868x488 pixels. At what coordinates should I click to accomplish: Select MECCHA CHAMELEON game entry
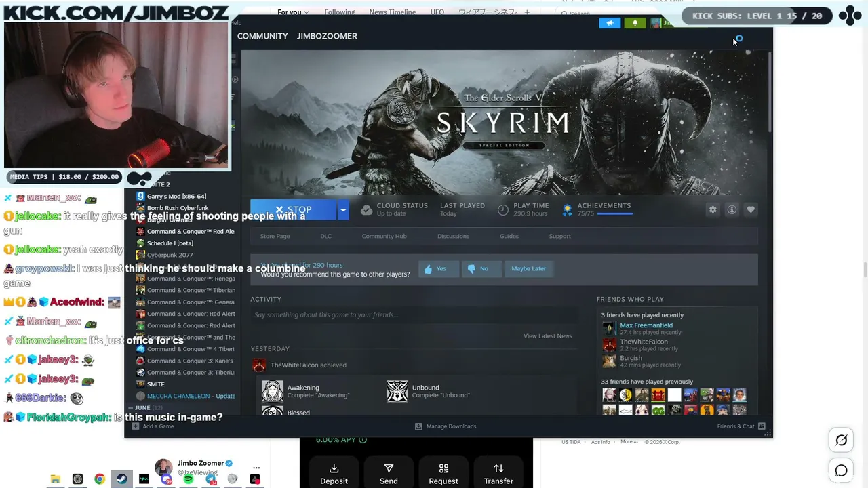pyautogui.click(x=186, y=396)
